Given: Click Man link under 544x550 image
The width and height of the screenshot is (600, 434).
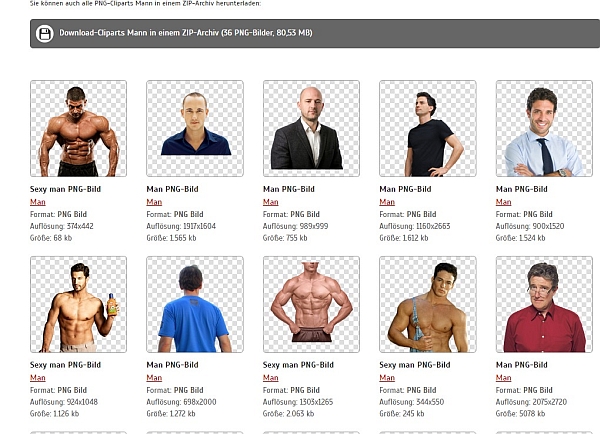Looking at the screenshot, I should coord(387,378).
